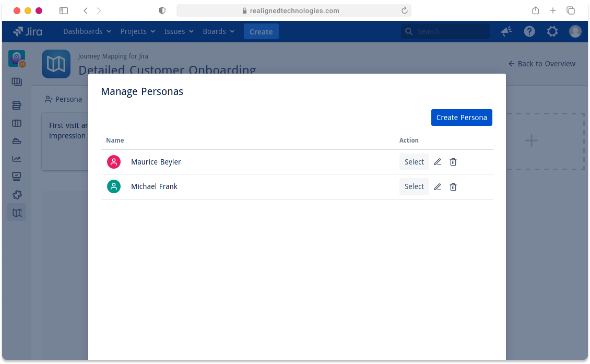
Task: Open the top board sidebar icon
Action: (17, 81)
